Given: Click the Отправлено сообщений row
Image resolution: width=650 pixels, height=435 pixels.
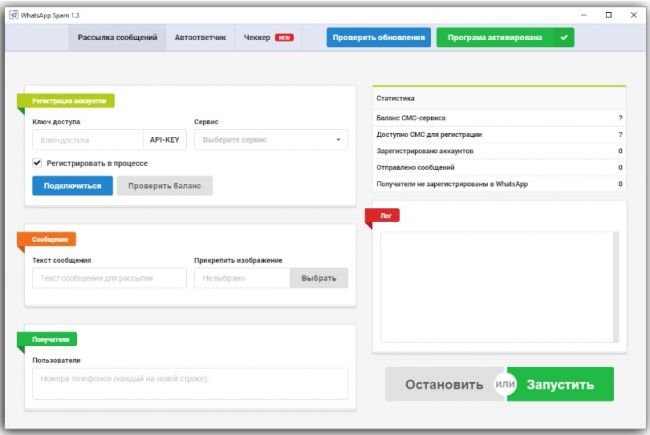Looking at the screenshot, I should coord(499,168).
